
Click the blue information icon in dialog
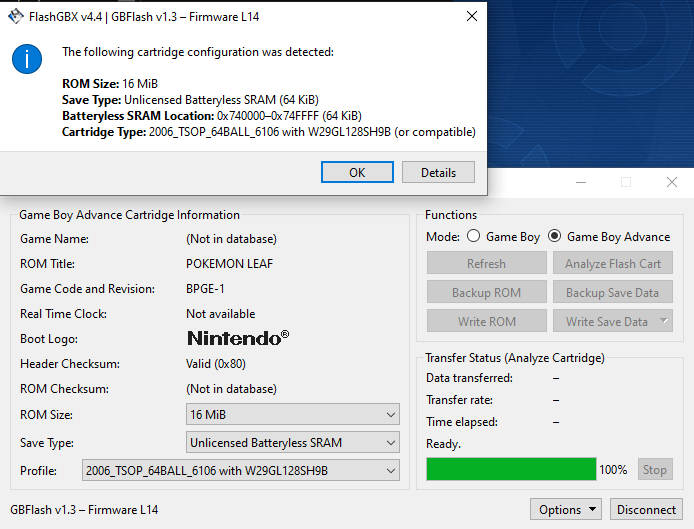(27, 59)
